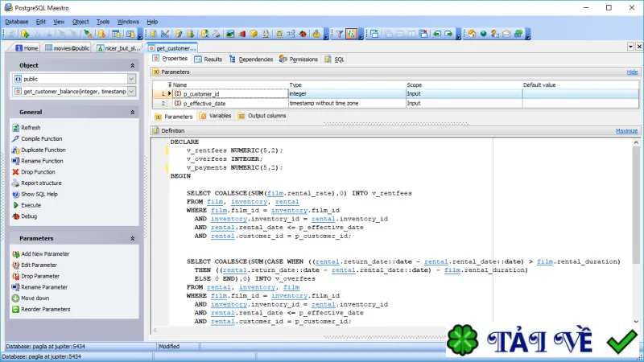Click the film link in rental_rate SELECT
Image resolution: width=644 pixels, height=362 pixels.
point(275,193)
